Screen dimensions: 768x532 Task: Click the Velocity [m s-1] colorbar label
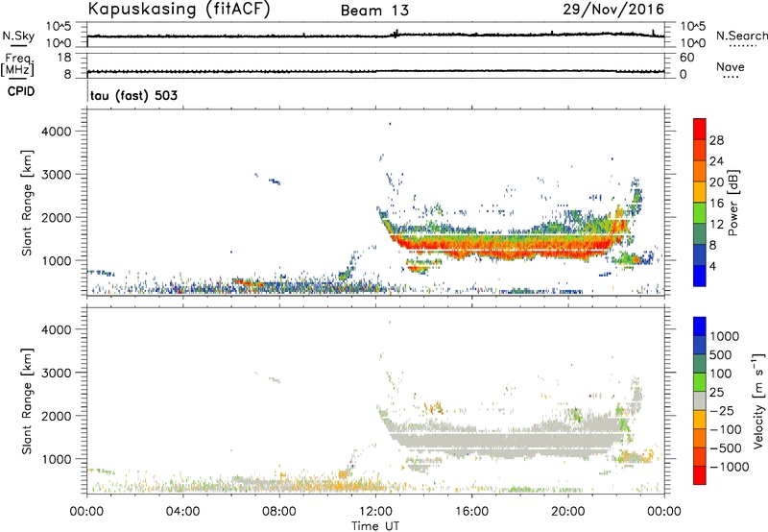(x=758, y=400)
